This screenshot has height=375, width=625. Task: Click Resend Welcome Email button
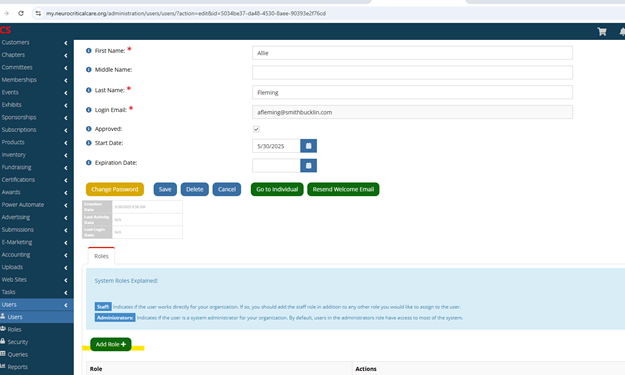343,189
